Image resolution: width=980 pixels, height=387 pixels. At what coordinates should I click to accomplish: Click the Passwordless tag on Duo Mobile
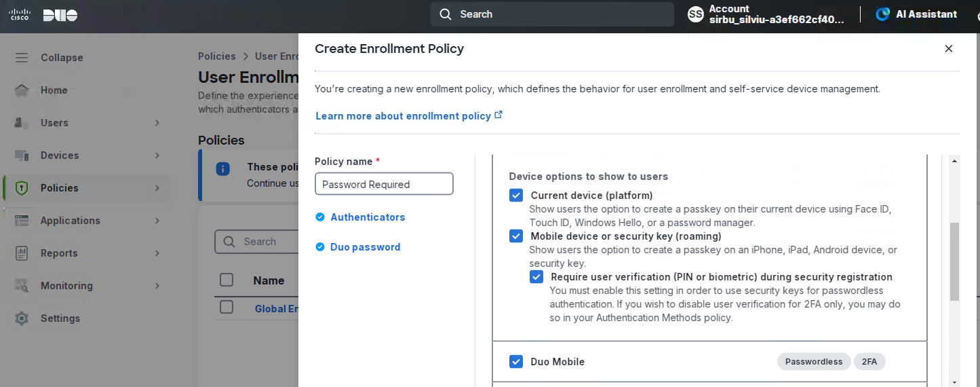pyautogui.click(x=814, y=362)
